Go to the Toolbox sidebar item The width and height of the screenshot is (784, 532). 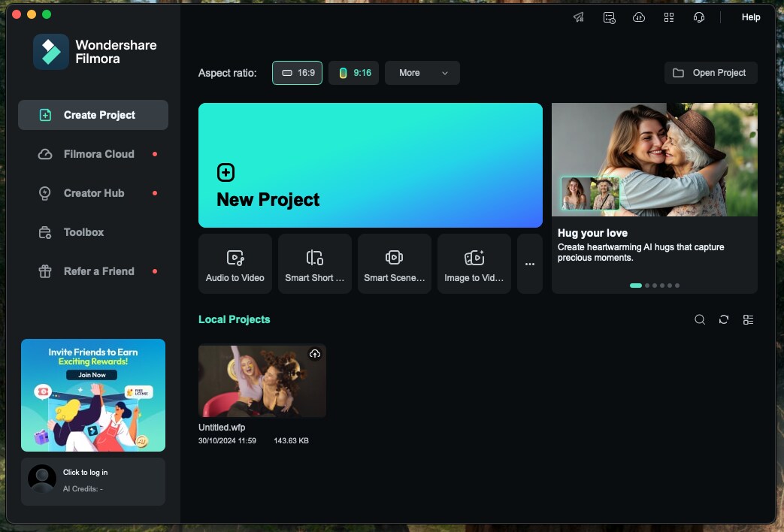pos(83,232)
